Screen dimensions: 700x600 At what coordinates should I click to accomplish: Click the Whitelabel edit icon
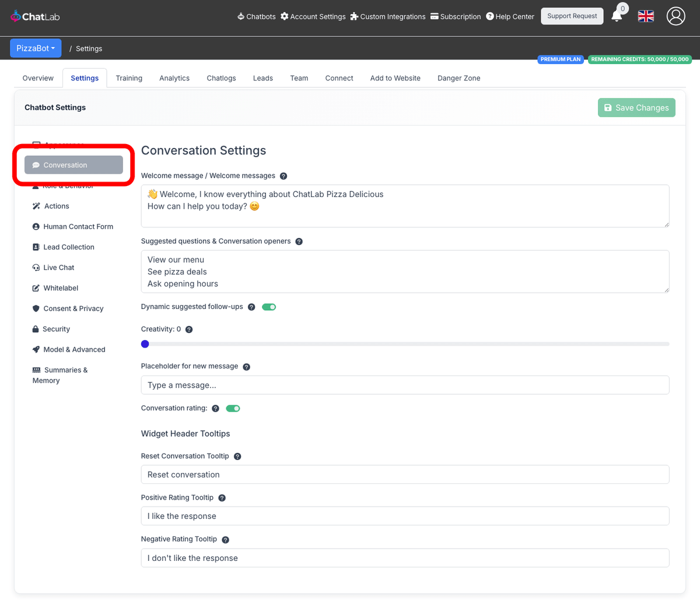coord(36,287)
